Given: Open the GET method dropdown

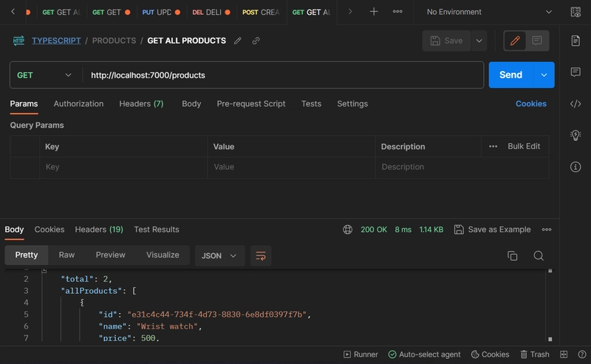Looking at the screenshot, I should [x=44, y=75].
